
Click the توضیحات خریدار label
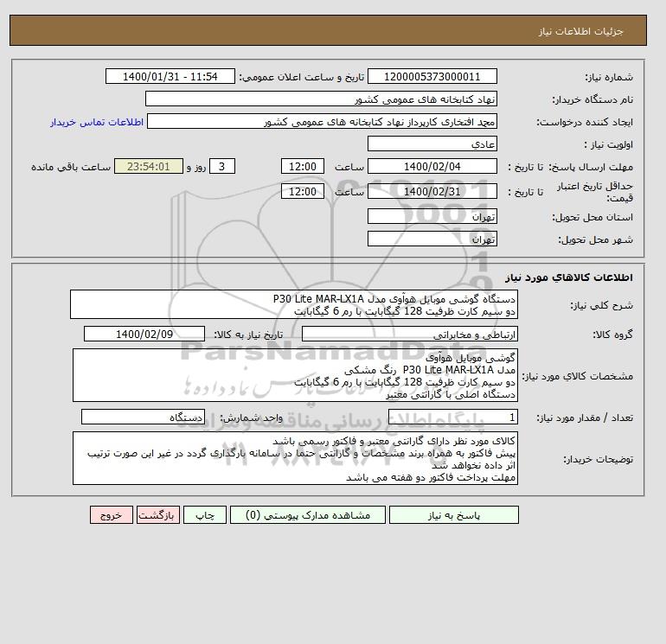tap(599, 459)
